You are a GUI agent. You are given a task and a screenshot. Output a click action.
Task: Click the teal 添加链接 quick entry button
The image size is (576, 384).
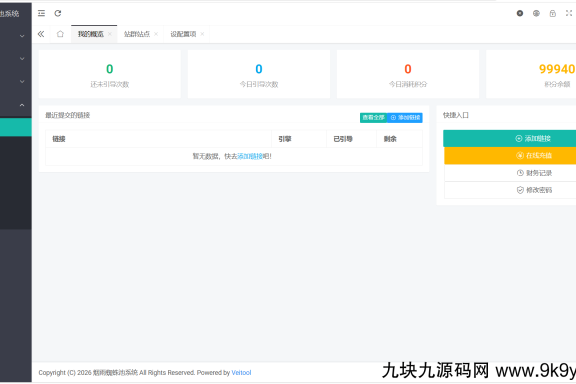pyautogui.click(x=510, y=139)
